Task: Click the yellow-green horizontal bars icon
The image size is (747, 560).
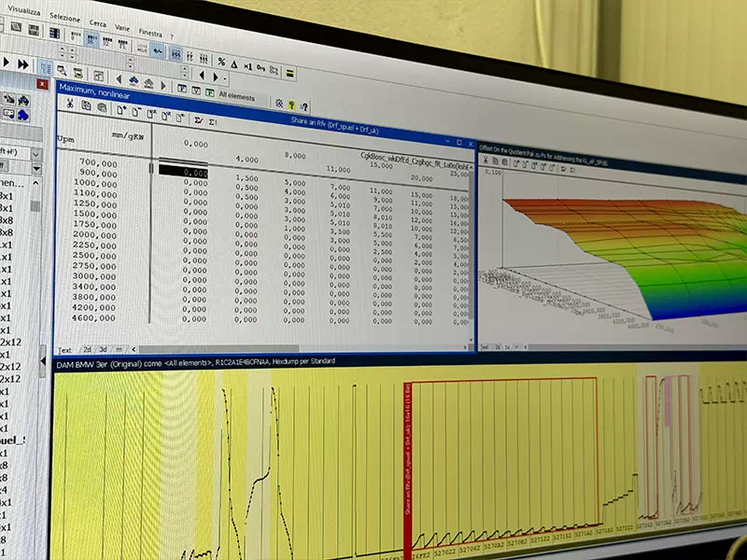Action: (x=289, y=74)
